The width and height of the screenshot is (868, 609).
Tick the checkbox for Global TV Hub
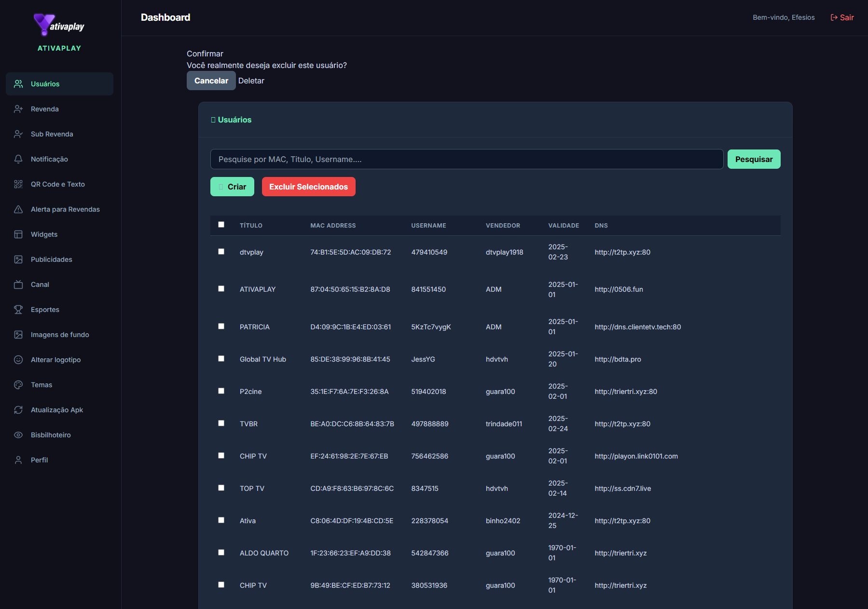tap(221, 359)
